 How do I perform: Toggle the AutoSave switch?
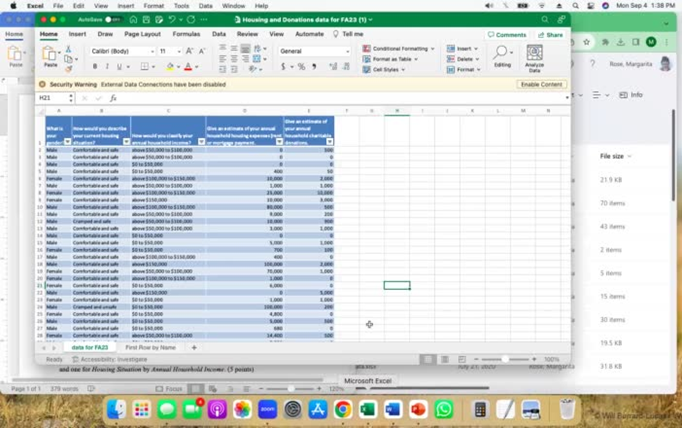coord(112,19)
